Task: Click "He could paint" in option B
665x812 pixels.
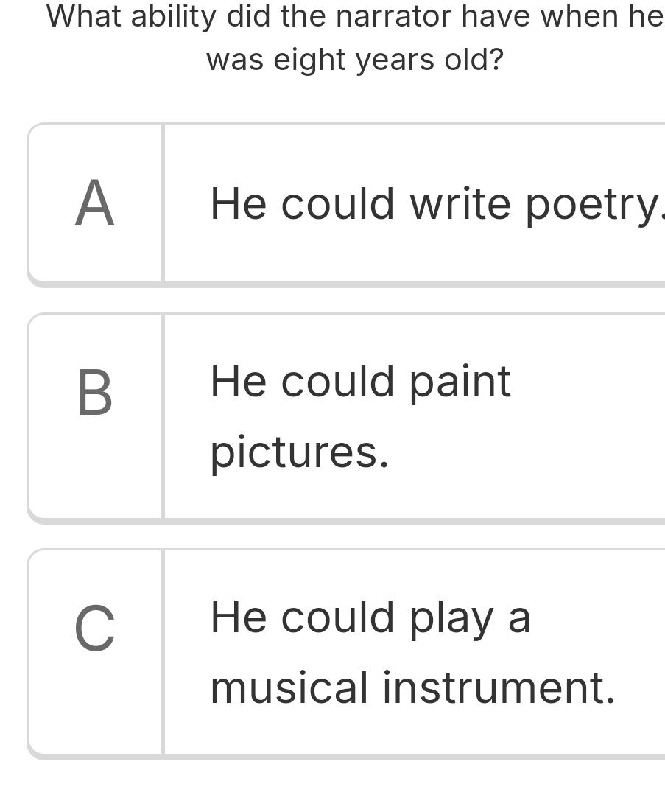Action: [360, 382]
